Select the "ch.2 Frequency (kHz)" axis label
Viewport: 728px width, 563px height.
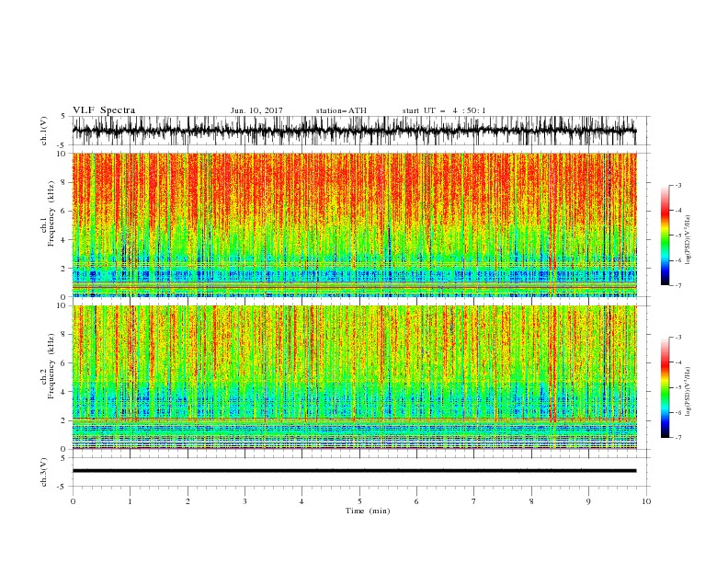click(47, 366)
